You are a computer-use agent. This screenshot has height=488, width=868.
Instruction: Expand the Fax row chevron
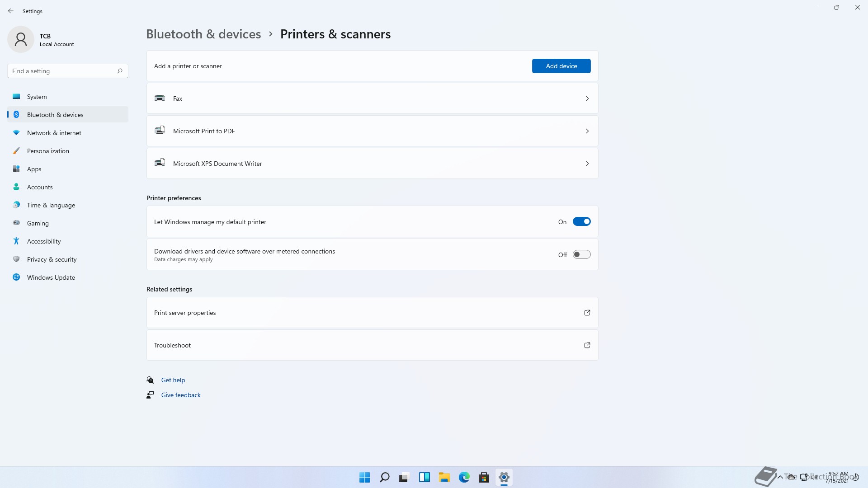[587, 99]
